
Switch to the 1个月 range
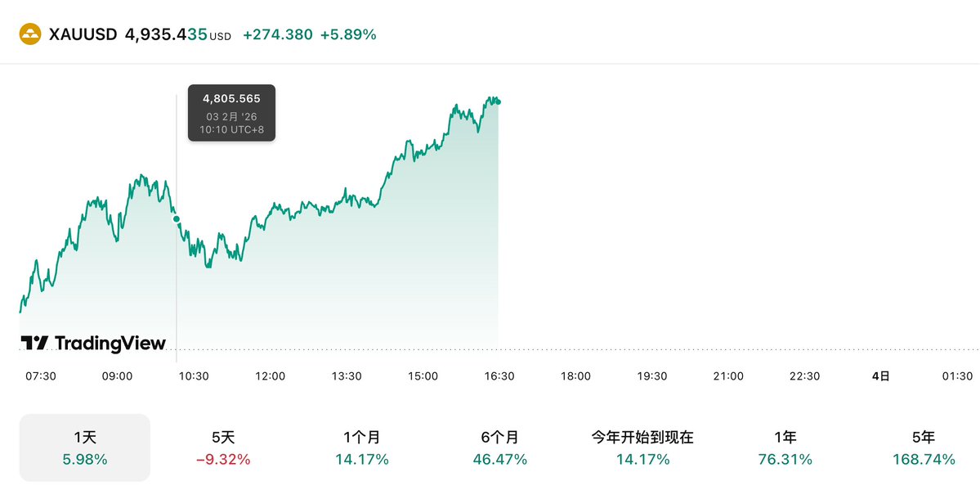(x=361, y=447)
